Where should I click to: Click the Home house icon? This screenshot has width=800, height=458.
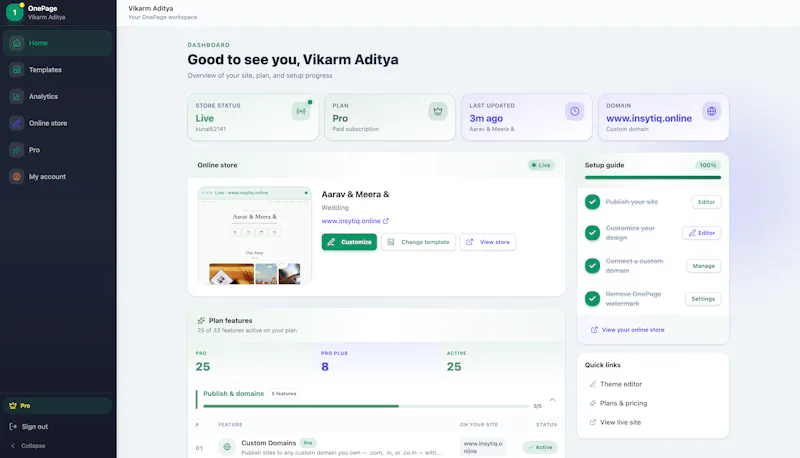[16, 43]
